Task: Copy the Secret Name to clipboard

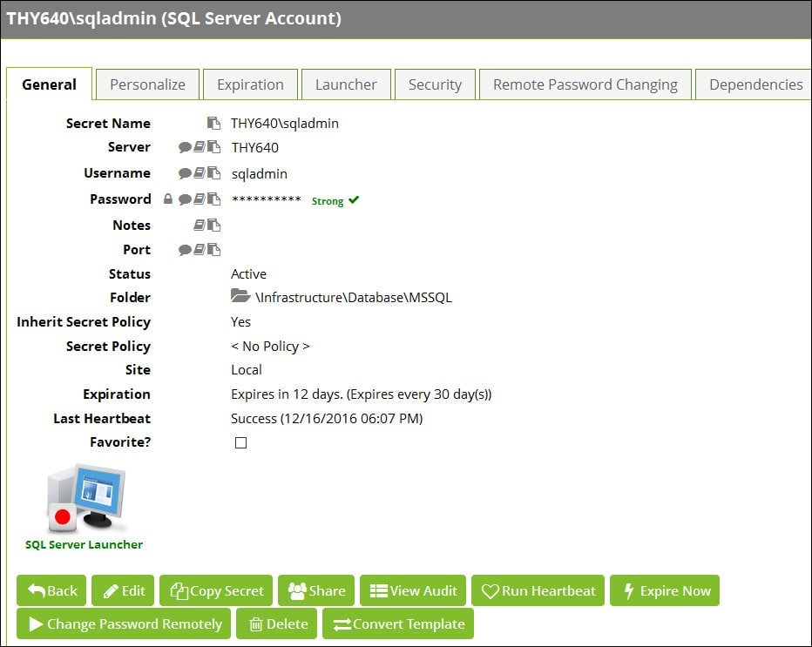Action: pyautogui.click(x=214, y=123)
